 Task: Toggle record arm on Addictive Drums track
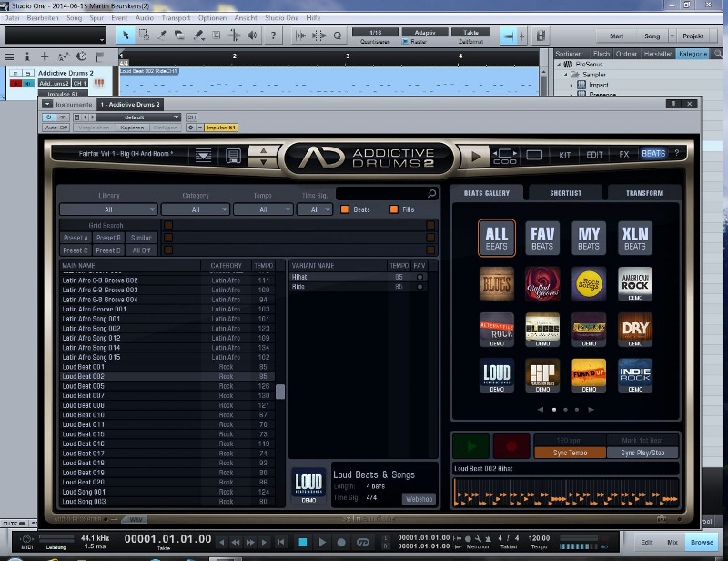click(15, 83)
